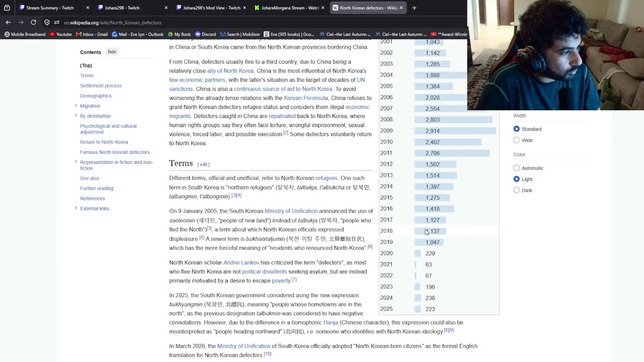Select Standard width option
Screen dimensions: 644x362
[x=516, y=129]
